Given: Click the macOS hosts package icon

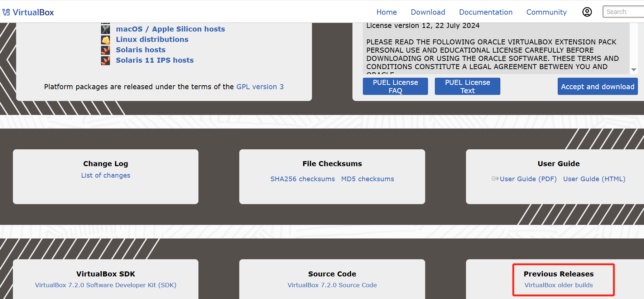Looking at the screenshot, I should pyautogui.click(x=105, y=29).
